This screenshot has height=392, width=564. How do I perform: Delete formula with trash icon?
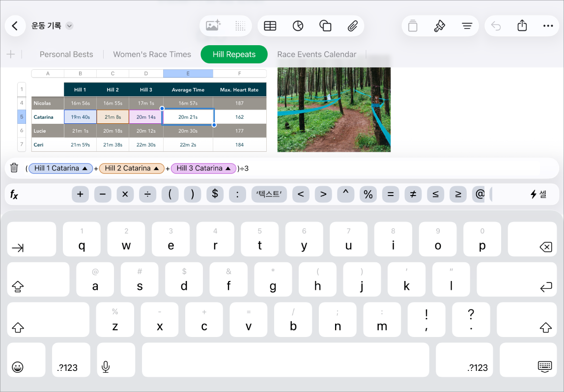[x=14, y=168]
